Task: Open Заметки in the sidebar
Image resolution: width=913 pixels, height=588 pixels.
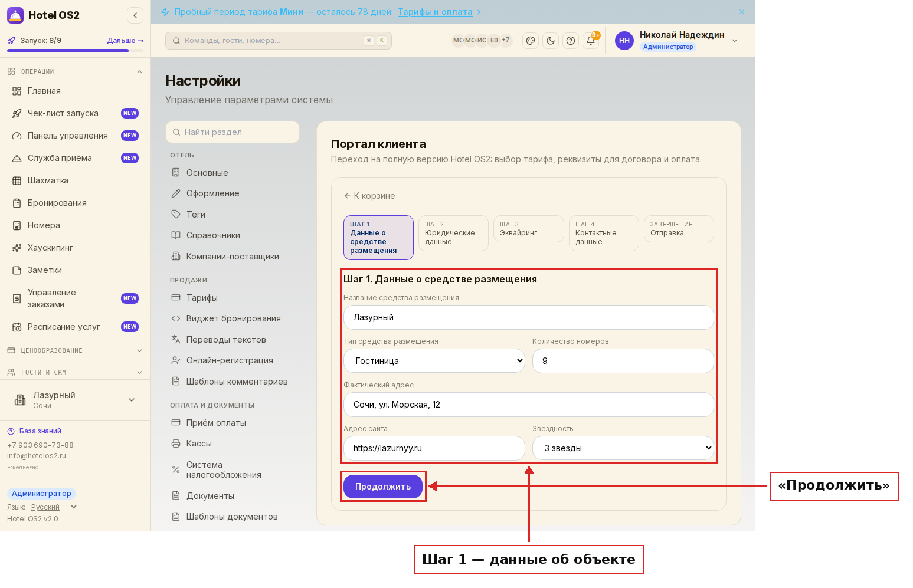Action: tap(76, 270)
